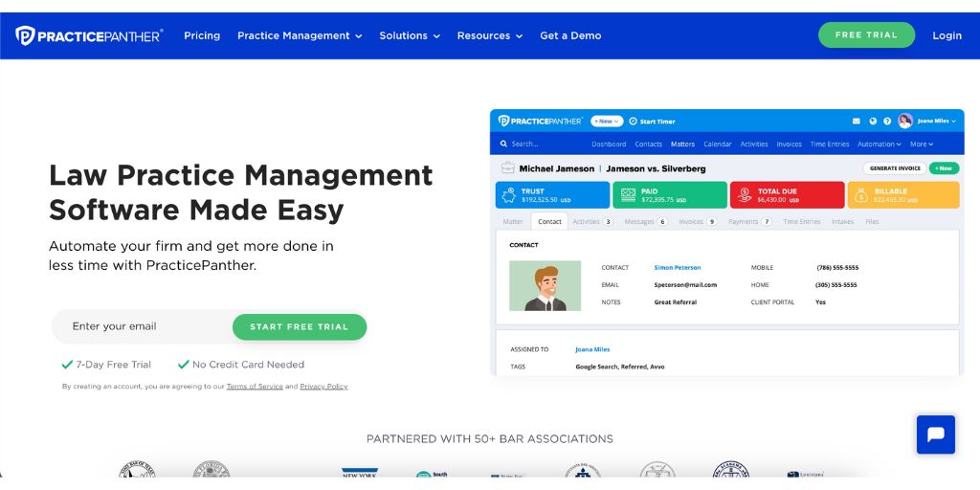The image size is (980, 490).
Task: Click the Trust piggy bank icon
Action: [x=508, y=195]
